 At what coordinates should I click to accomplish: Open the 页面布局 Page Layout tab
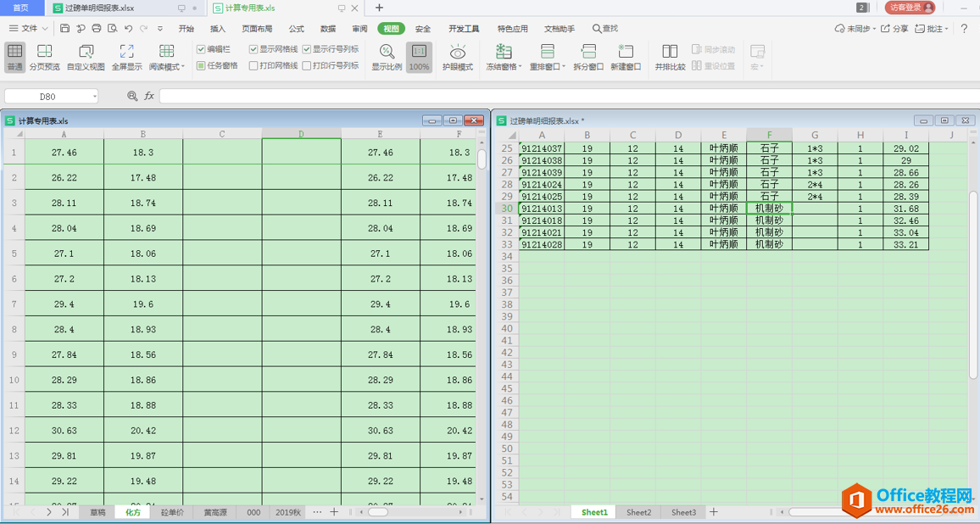pyautogui.click(x=257, y=28)
